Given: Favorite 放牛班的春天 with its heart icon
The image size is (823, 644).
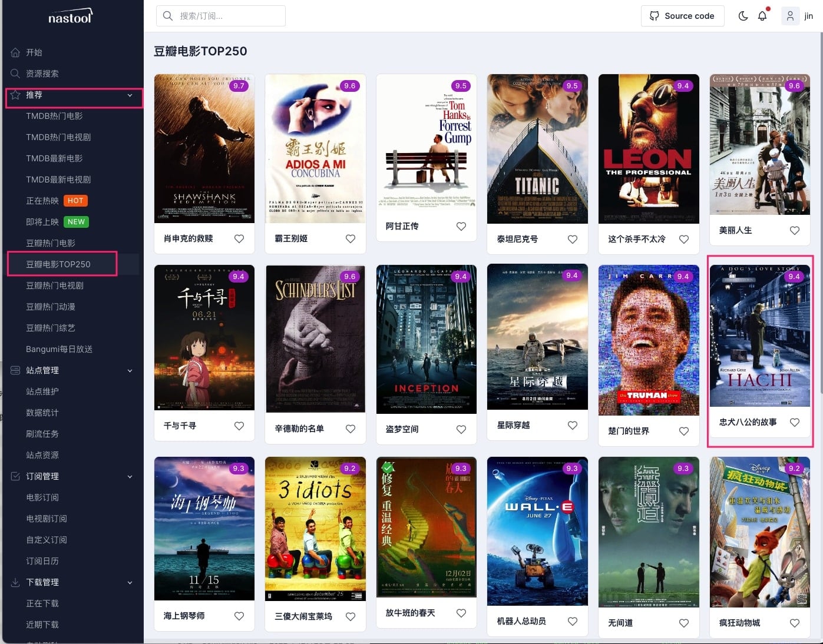Looking at the screenshot, I should (461, 613).
